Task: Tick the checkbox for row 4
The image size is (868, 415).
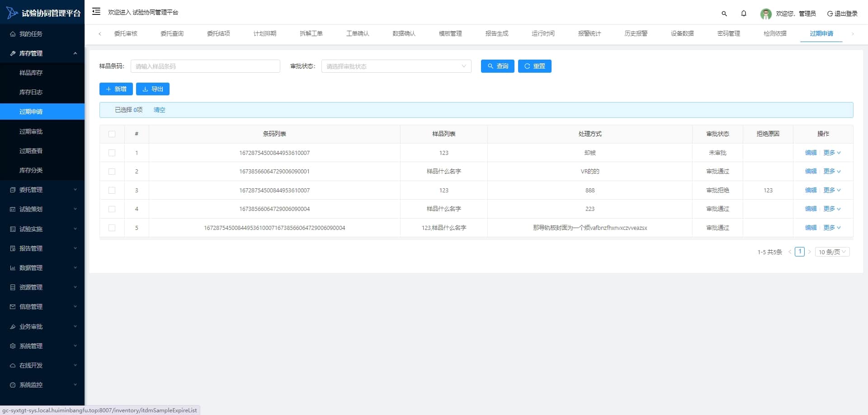Action: tap(112, 209)
